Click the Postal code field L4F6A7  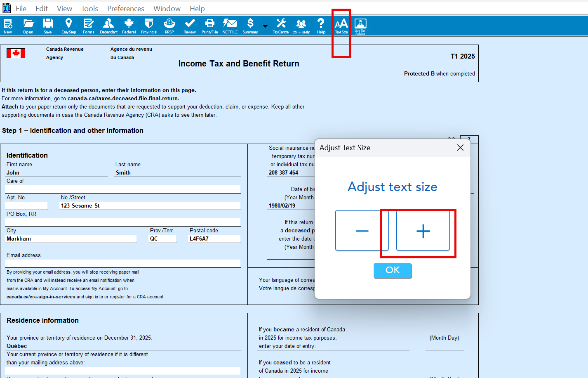[214, 239]
